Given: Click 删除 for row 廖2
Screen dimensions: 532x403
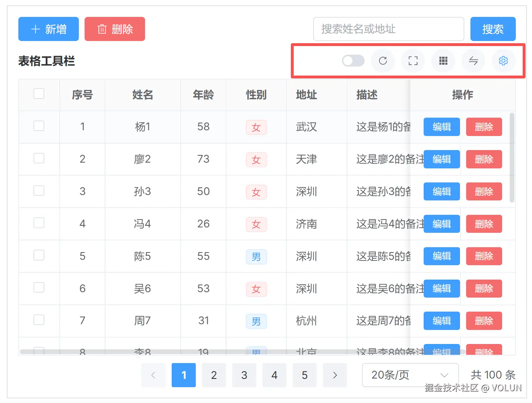Looking at the screenshot, I should pyautogui.click(x=484, y=159).
